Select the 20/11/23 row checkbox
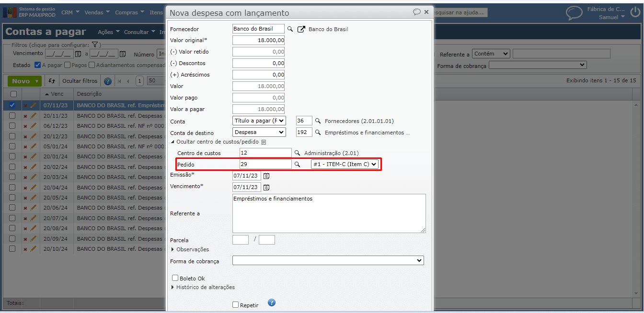Viewport: 644px width, 313px height. coord(12,115)
